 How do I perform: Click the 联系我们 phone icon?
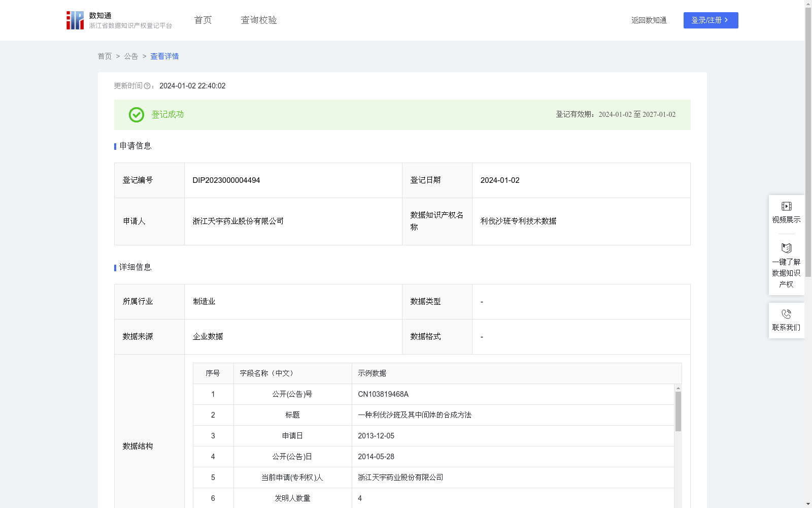pyautogui.click(x=786, y=314)
